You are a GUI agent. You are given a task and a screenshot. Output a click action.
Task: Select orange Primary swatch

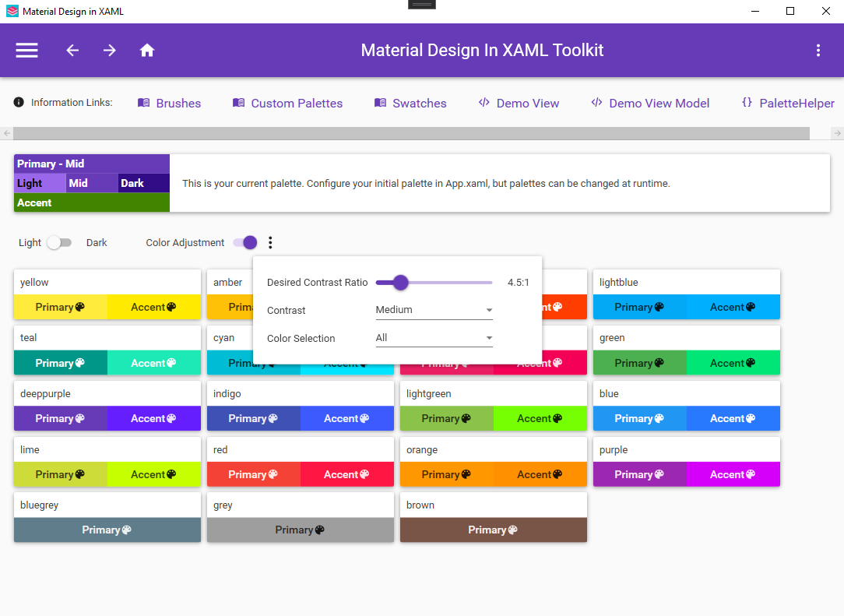pos(447,474)
